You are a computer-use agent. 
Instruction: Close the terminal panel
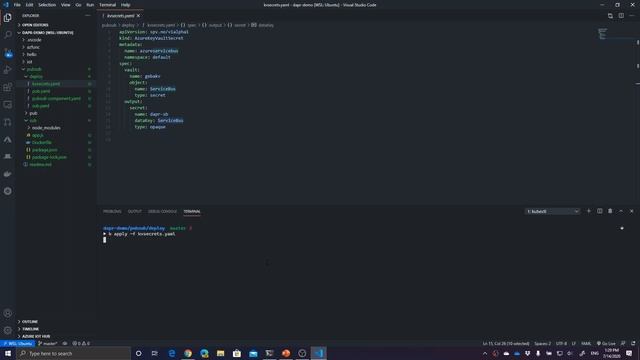pos(631,211)
